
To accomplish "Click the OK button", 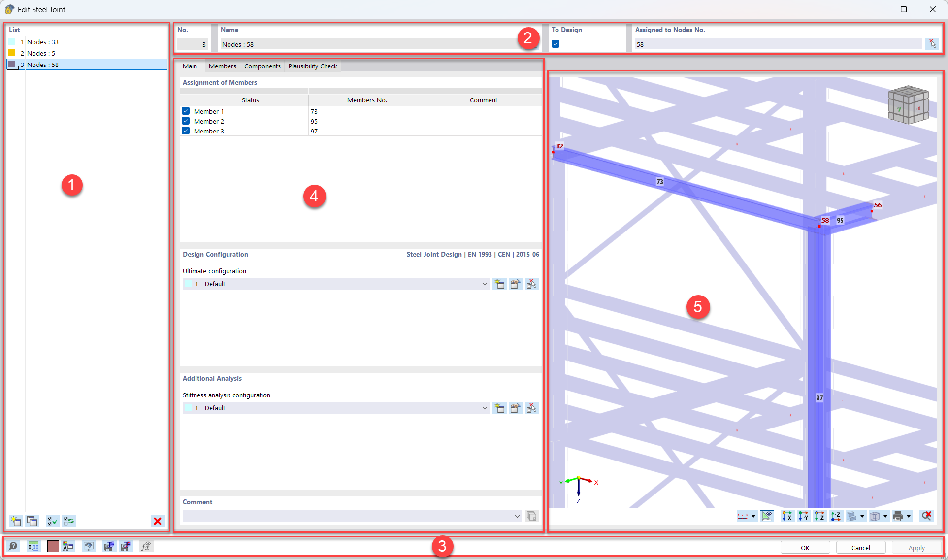I will click(805, 548).
